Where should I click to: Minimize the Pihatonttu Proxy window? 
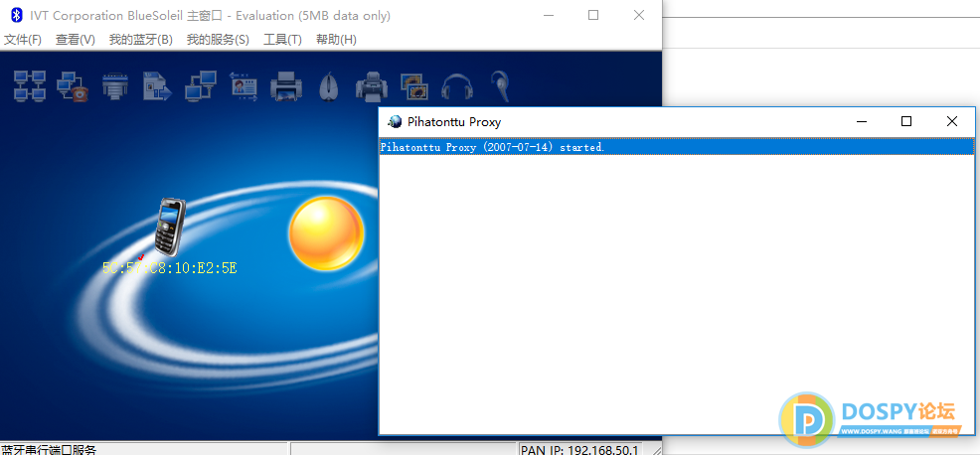point(862,122)
